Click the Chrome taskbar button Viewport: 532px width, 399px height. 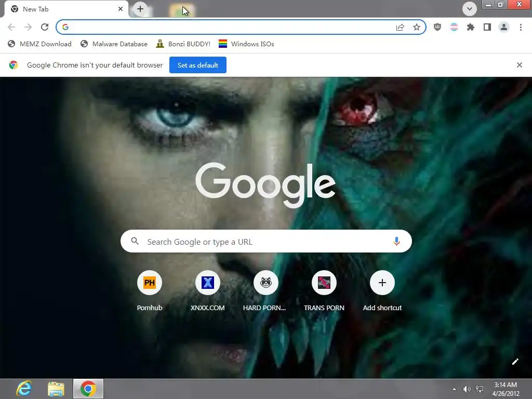pos(88,389)
